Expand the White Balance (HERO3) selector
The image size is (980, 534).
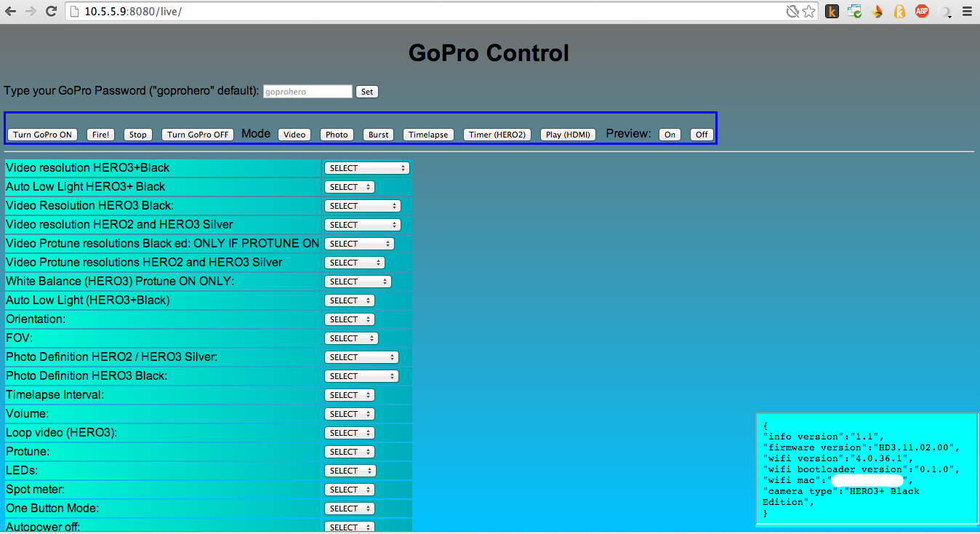click(x=358, y=282)
